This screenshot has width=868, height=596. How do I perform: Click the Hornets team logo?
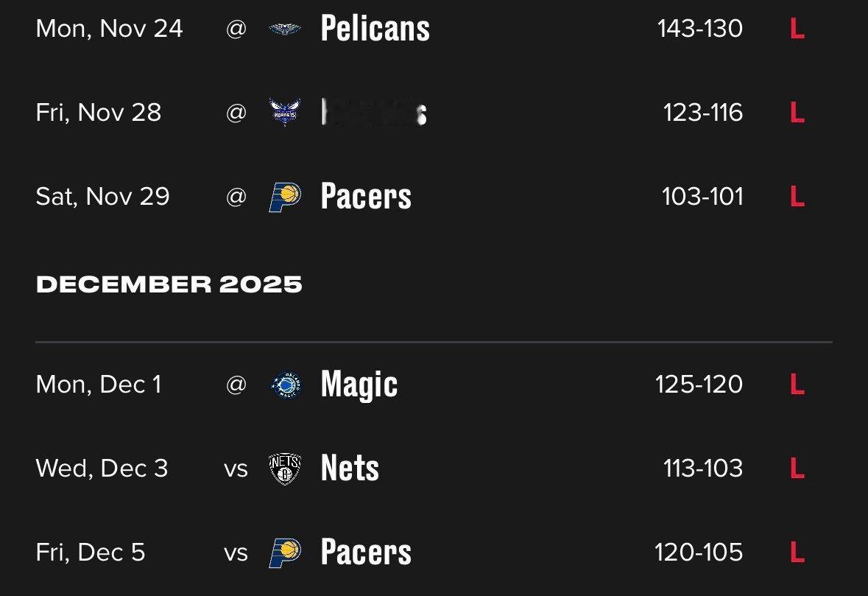(285, 113)
